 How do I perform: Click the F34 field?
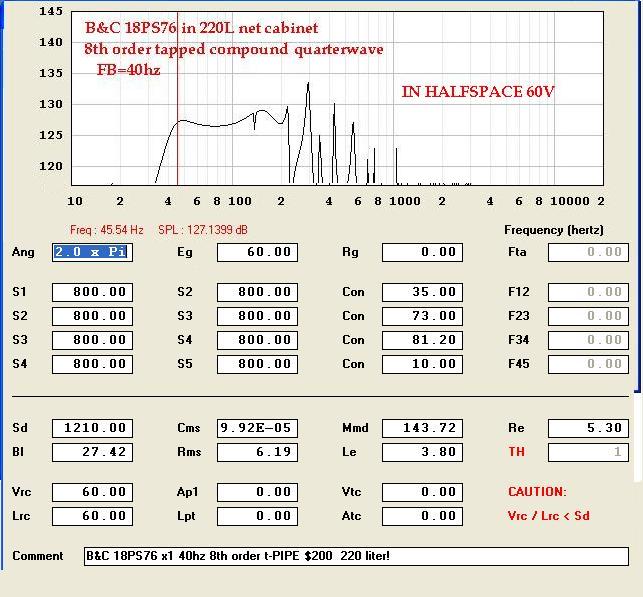pos(588,340)
